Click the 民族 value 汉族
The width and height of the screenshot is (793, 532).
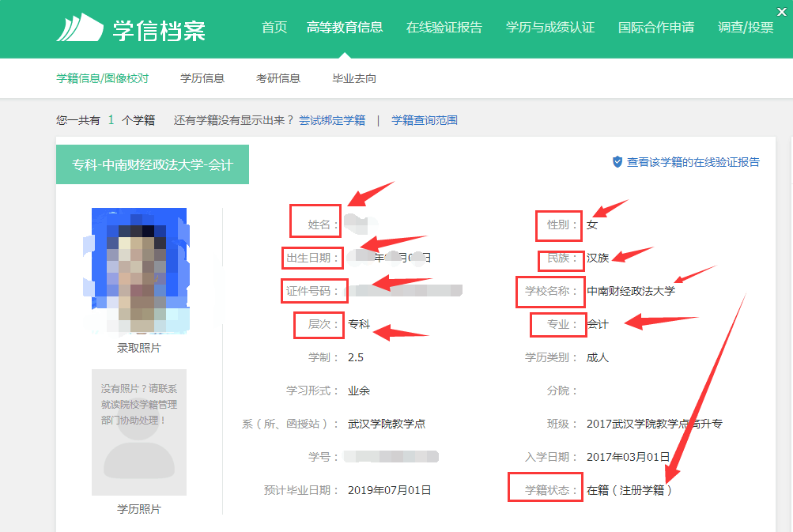pos(597,258)
